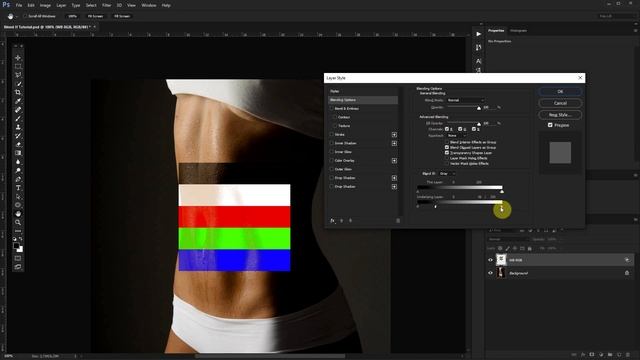
Task: Add another Color Overlay plus icon
Action: point(394,160)
